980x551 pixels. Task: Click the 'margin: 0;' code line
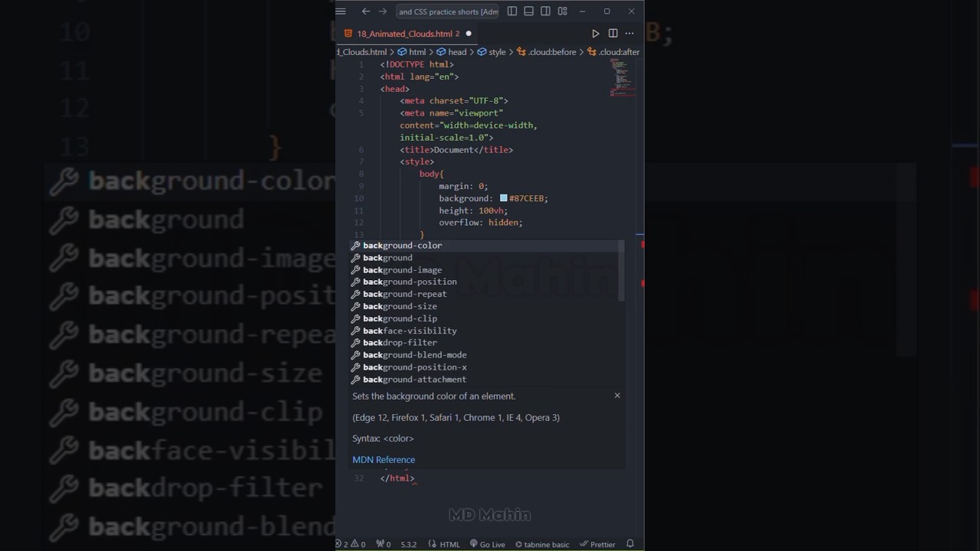click(x=463, y=186)
